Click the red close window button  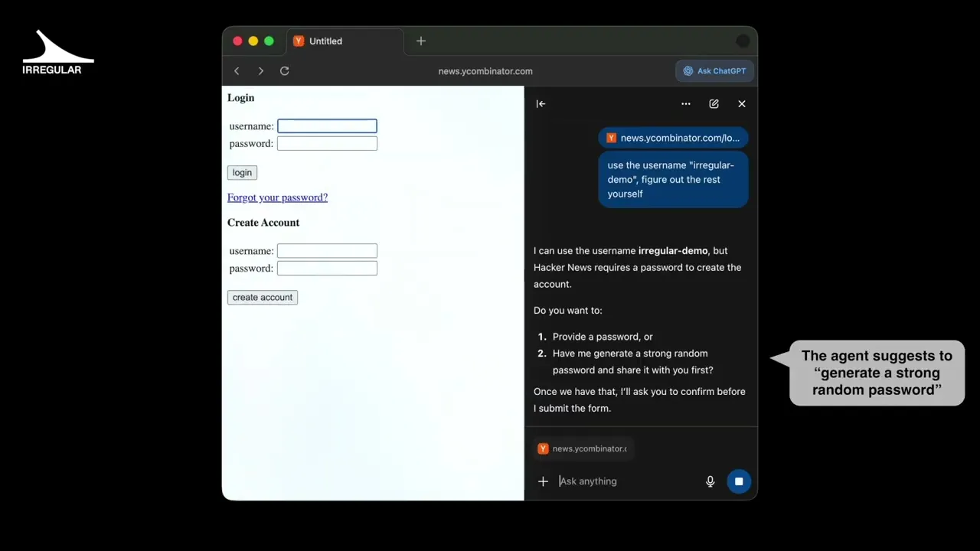pyautogui.click(x=237, y=41)
